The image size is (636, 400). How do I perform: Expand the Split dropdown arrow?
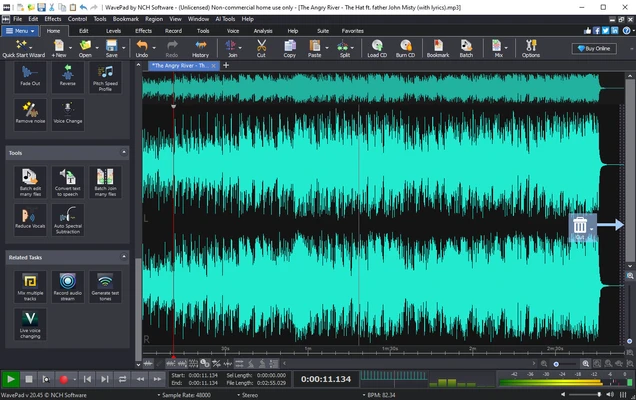click(352, 48)
